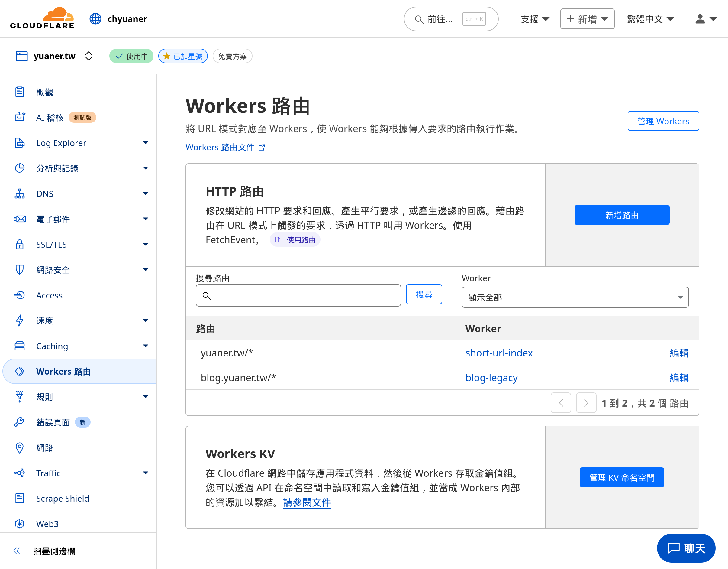
Task: Expand the Log Explorer submenu arrow
Action: tap(146, 143)
